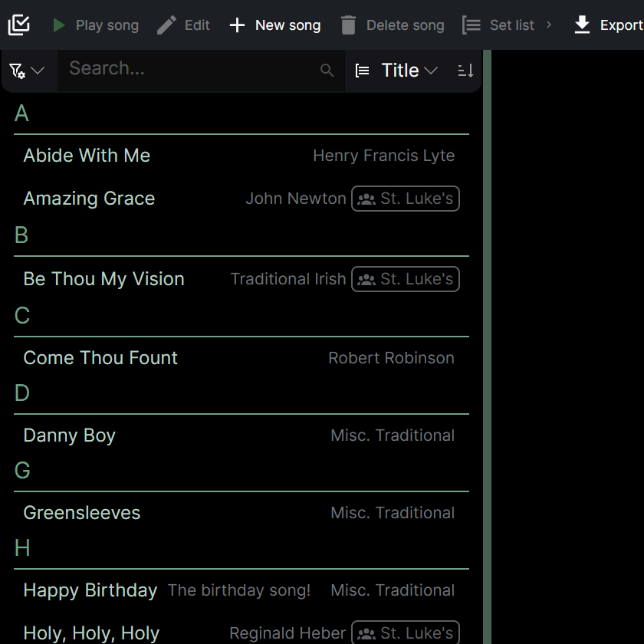Select the song Amazing Grace

click(242, 199)
